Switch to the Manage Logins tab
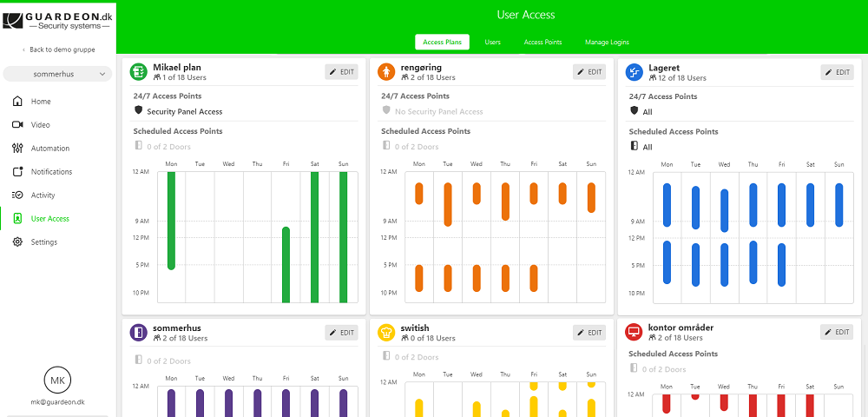This screenshot has width=868, height=417. (607, 42)
